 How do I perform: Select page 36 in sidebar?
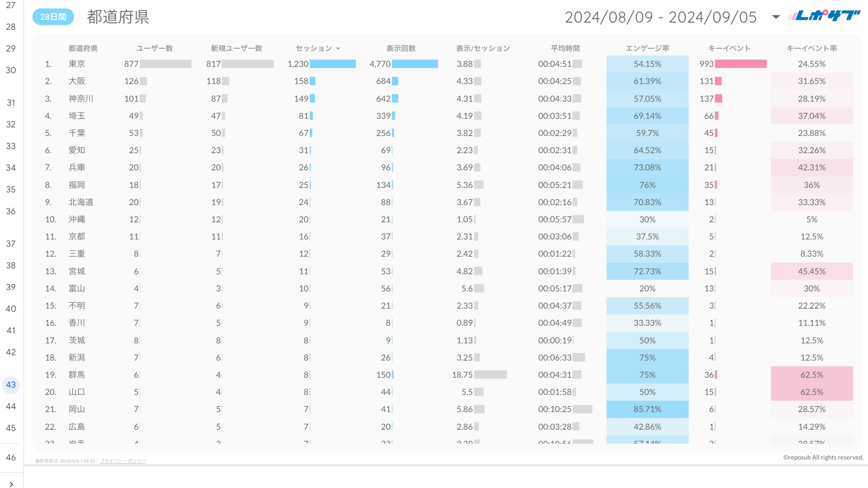[11, 211]
